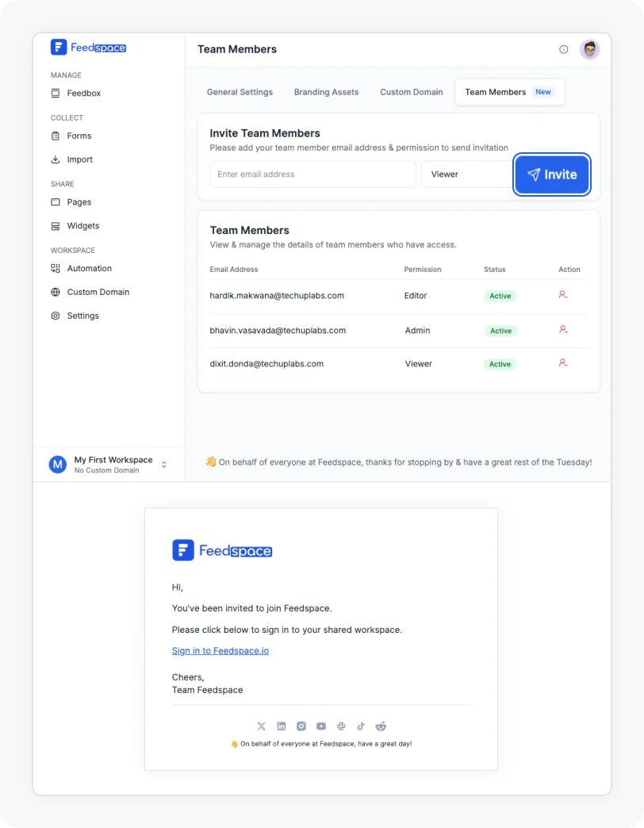The height and width of the screenshot is (828, 644).
Task: Open the Viewer permission dropdown
Action: pyautogui.click(x=467, y=174)
